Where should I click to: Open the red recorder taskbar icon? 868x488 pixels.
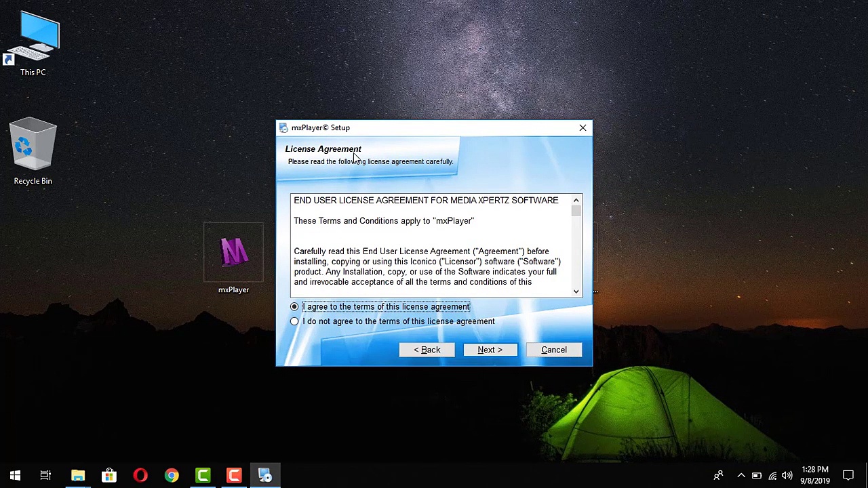[x=234, y=475]
